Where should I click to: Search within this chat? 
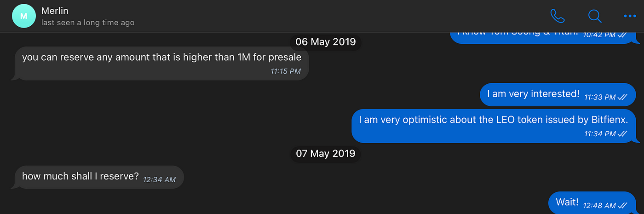tap(595, 16)
